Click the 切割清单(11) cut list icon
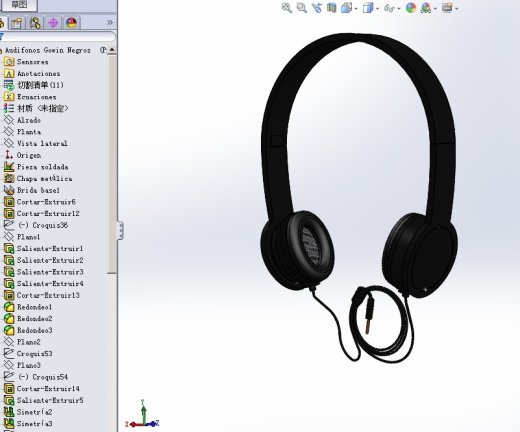The width and height of the screenshot is (520, 432). click(x=9, y=85)
